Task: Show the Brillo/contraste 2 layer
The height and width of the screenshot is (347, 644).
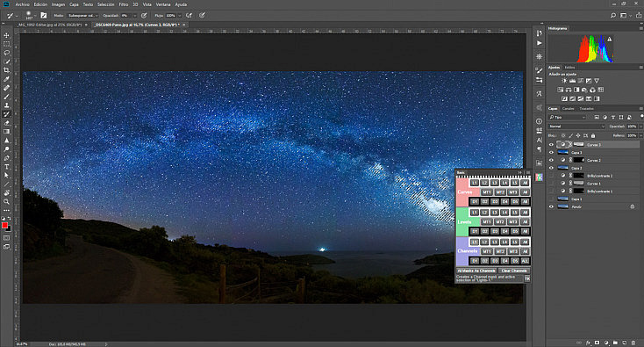Action: [x=551, y=176]
